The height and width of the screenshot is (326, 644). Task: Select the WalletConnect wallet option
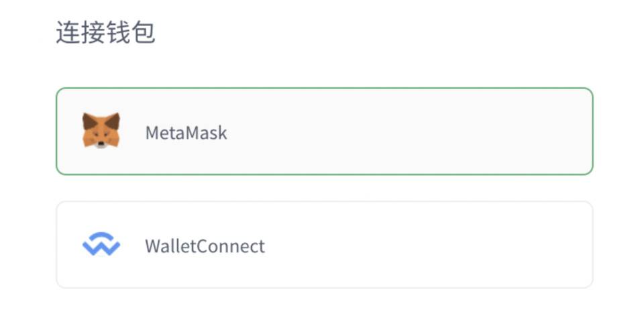pyautogui.click(x=324, y=245)
